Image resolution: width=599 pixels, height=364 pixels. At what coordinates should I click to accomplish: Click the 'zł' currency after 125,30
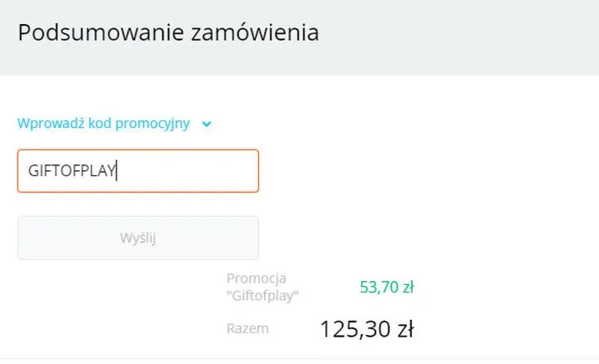coord(405,329)
